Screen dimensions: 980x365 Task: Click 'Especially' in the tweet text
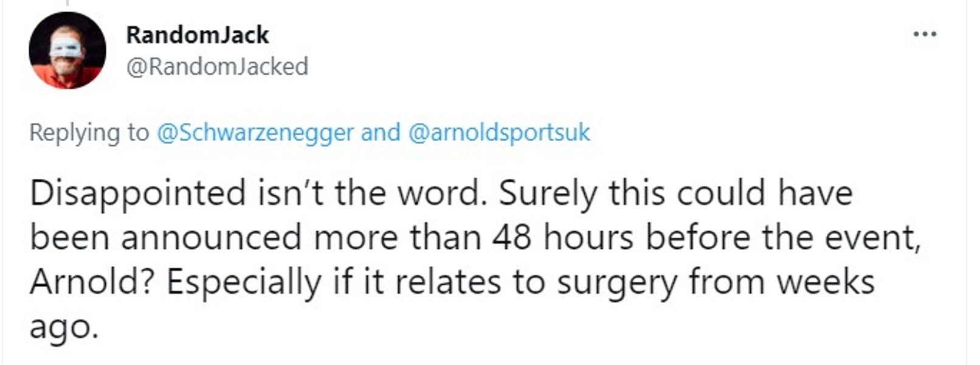(x=243, y=282)
